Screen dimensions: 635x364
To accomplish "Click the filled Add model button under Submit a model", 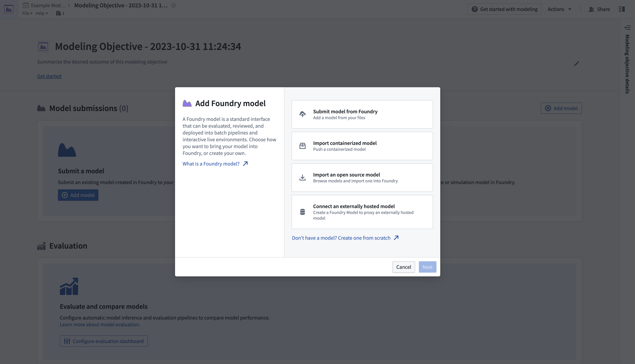I will click(x=78, y=195).
